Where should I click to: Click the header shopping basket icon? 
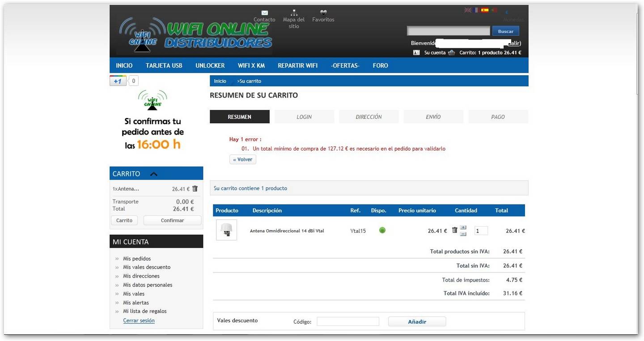451,52
